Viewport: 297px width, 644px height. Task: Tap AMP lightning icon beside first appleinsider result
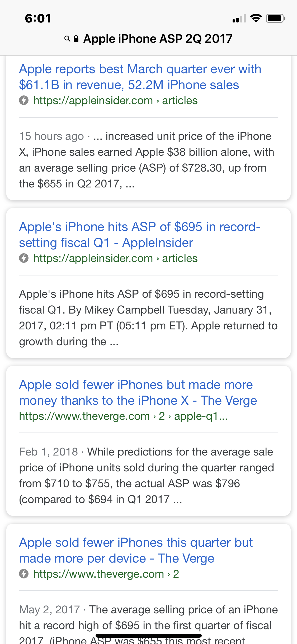tap(24, 100)
